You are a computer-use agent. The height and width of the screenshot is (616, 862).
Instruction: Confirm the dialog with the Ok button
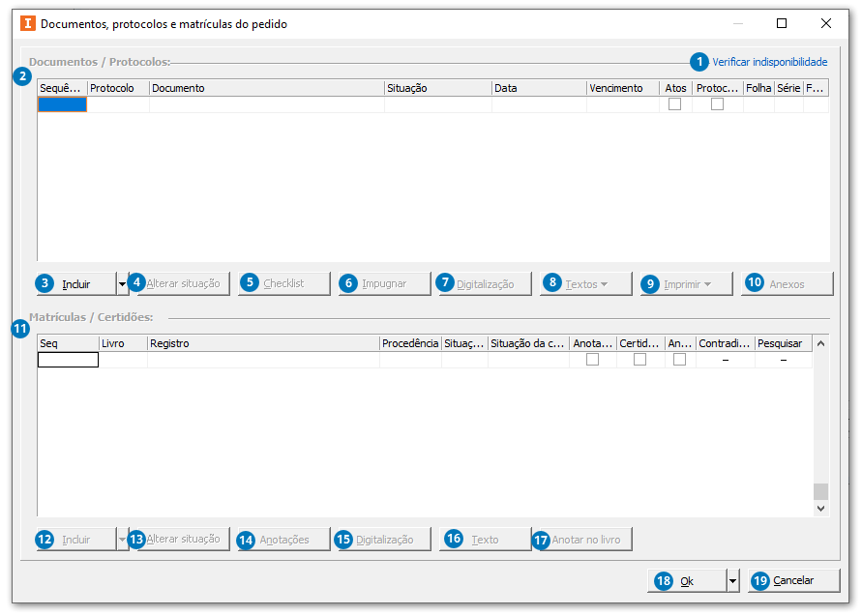tap(689, 579)
